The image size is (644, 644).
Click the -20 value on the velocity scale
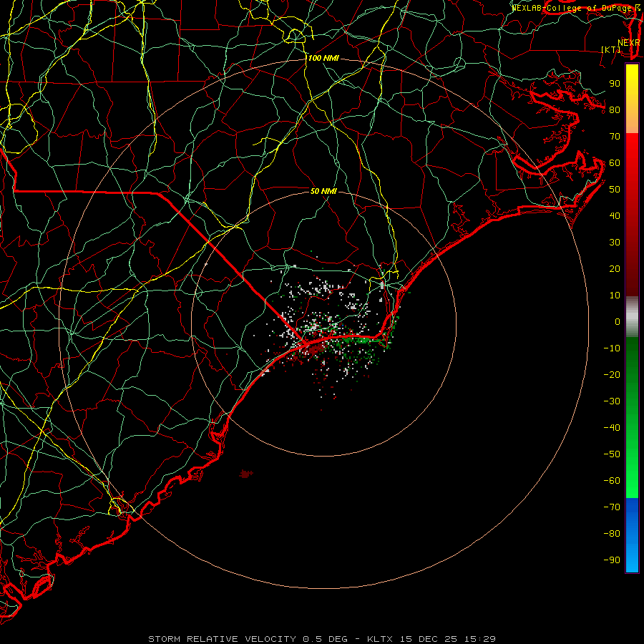point(612,374)
